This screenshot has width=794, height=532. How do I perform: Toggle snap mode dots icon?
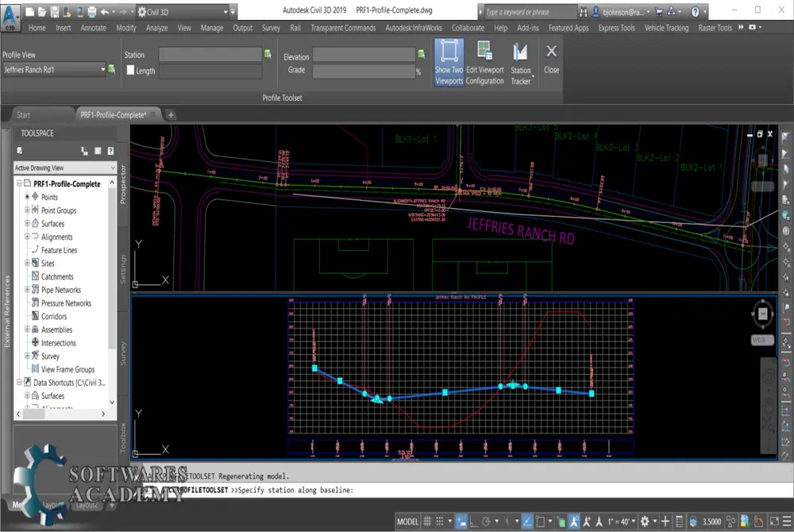tap(440, 522)
